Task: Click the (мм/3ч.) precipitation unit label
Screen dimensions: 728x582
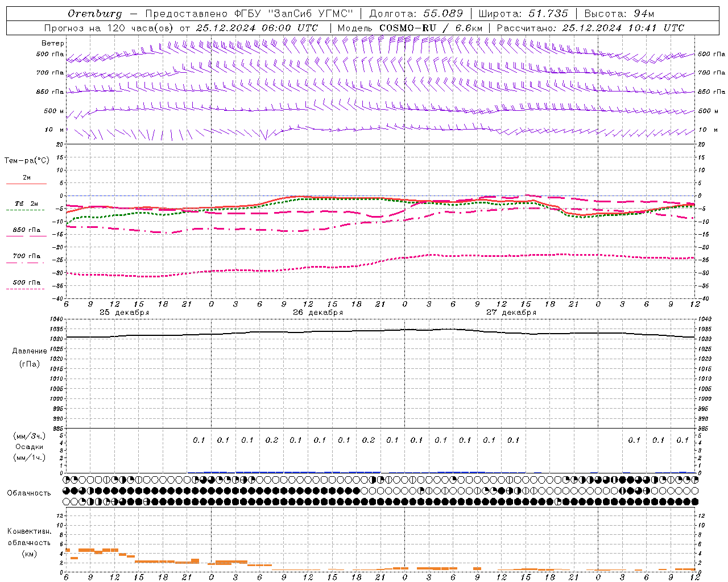Action: [30, 436]
